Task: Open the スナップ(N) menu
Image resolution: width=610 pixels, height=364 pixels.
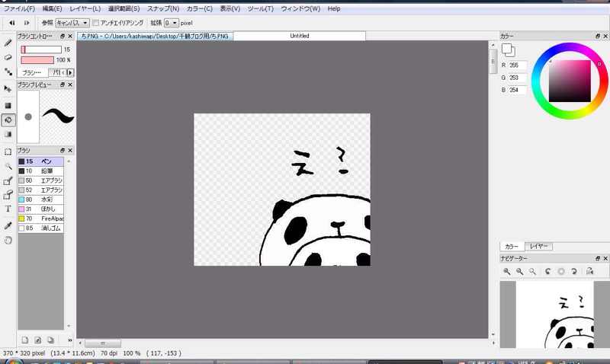Action: [x=163, y=8]
